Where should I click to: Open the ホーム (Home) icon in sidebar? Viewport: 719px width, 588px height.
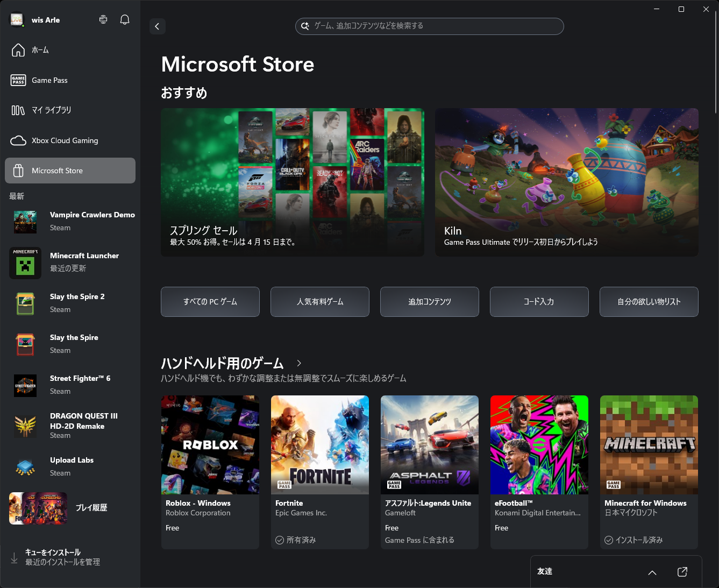coord(18,49)
